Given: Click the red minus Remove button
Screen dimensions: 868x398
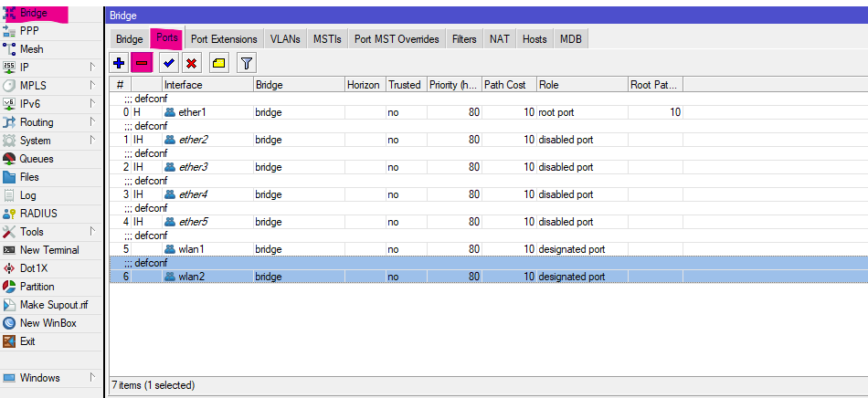Looking at the screenshot, I should coord(141,63).
